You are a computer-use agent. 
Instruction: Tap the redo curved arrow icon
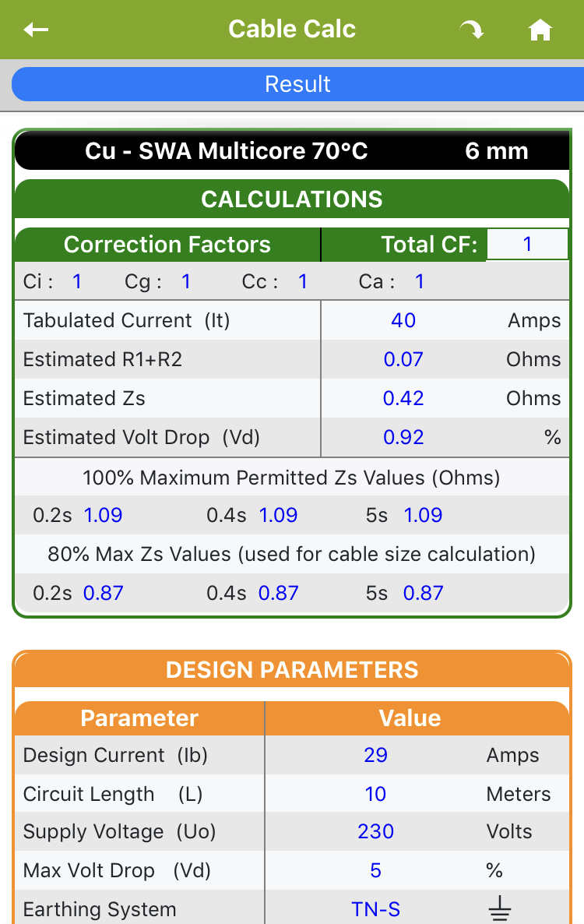(x=471, y=30)
